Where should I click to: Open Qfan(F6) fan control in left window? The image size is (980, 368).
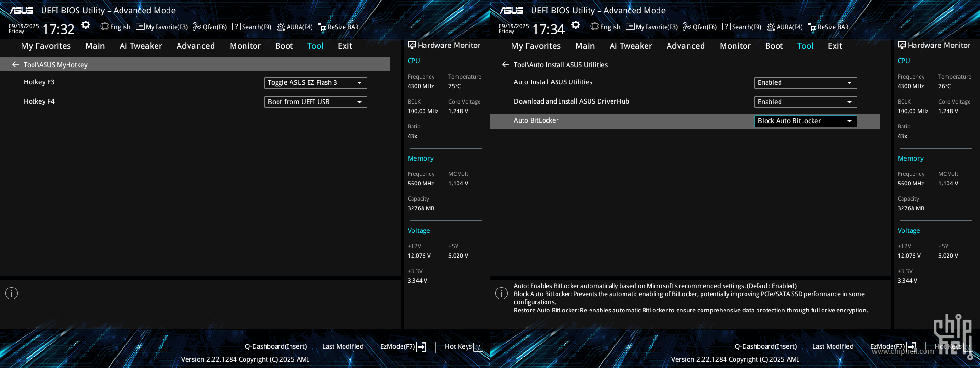coord(210,27)
